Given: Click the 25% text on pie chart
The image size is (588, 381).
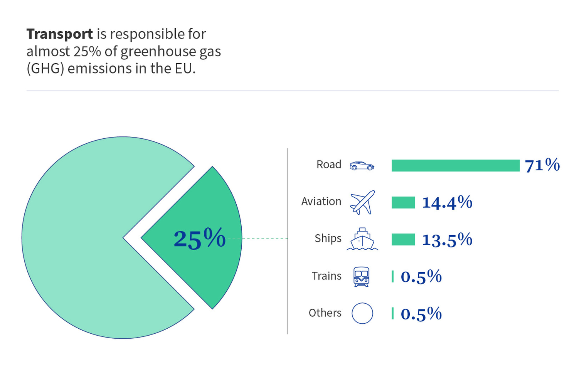Looking at the screenshot, I should (x=199, y=239).
